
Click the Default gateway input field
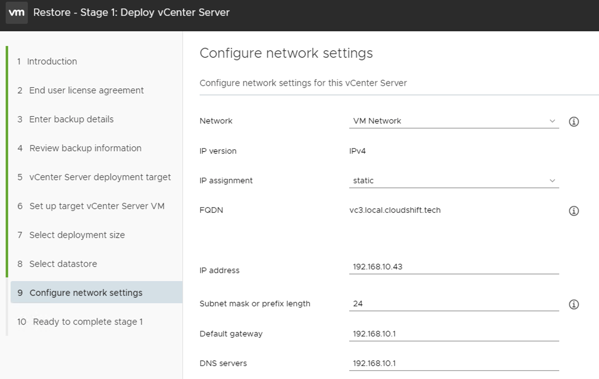(454, 334)
